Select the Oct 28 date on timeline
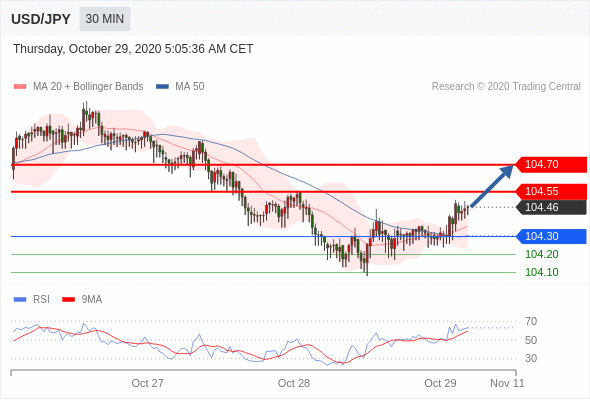The width and height of the screenshot is (590, 400). [294, 383]
